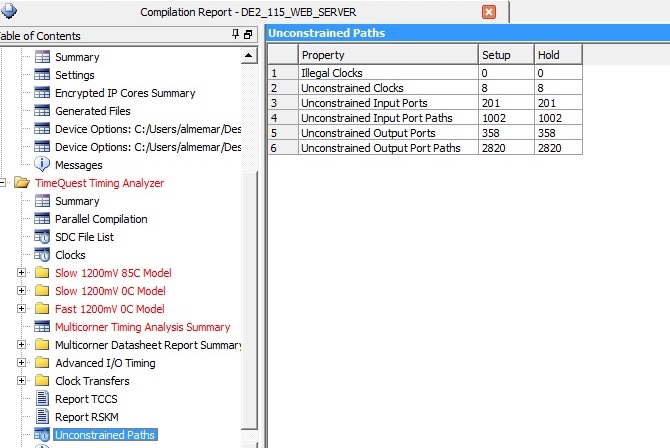The width and height of the screenshot is (670, 448).
Task: Select the Unconstrained Input Port Paths cell
Action: (388, 118)
